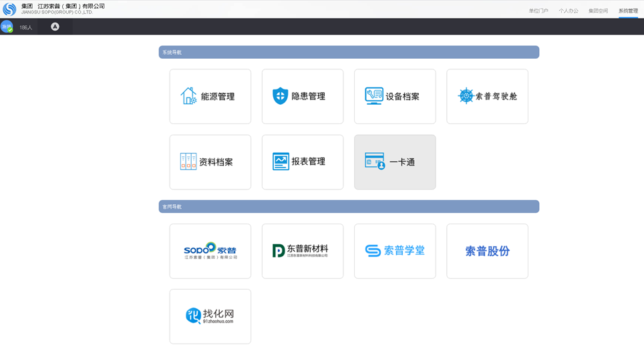Image resolution: width=644 pixels, height=351 pixels.
Task: Open the 索普驾驶舱 cockpit tile
Action: (487, 97)
